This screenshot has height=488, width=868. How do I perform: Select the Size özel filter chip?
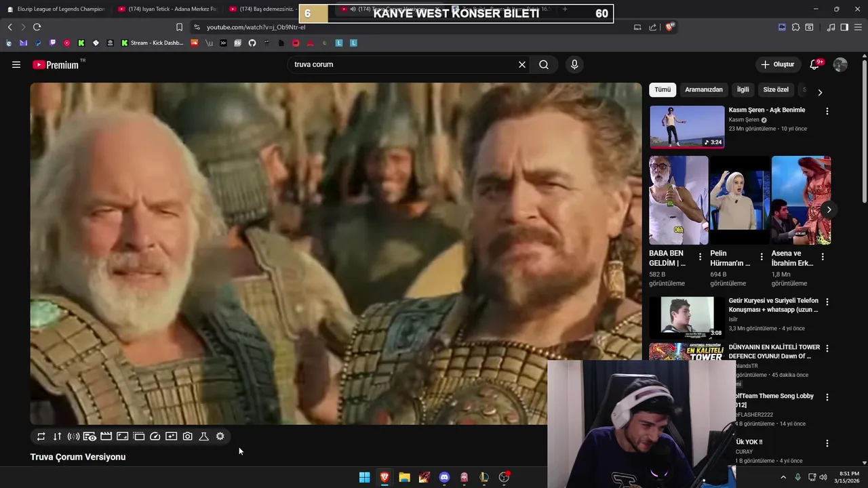(x=776, y=89)
